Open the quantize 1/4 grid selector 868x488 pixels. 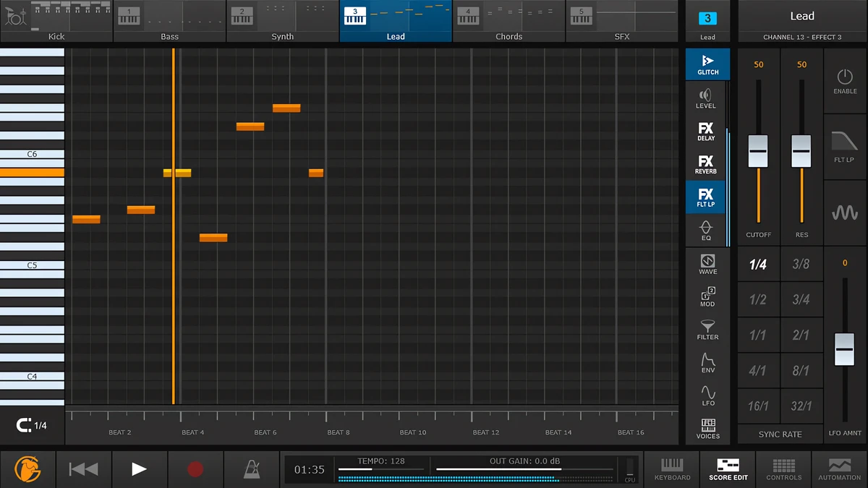point(32,426)
